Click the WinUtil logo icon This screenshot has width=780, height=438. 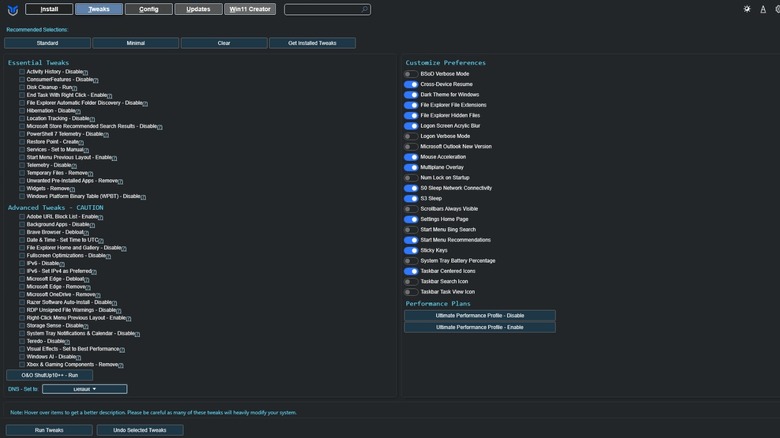coord(13,9)
